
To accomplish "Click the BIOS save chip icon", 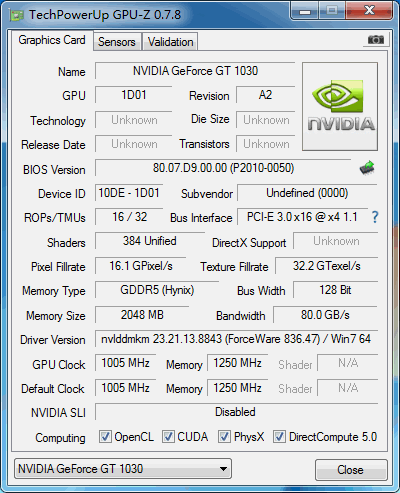I will tap(367, 168).
